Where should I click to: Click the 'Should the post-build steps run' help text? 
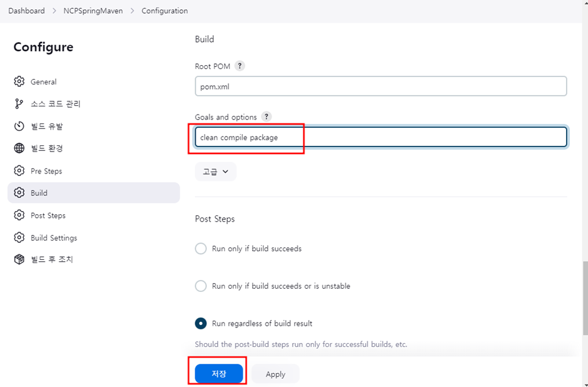[x=301, y=344]
